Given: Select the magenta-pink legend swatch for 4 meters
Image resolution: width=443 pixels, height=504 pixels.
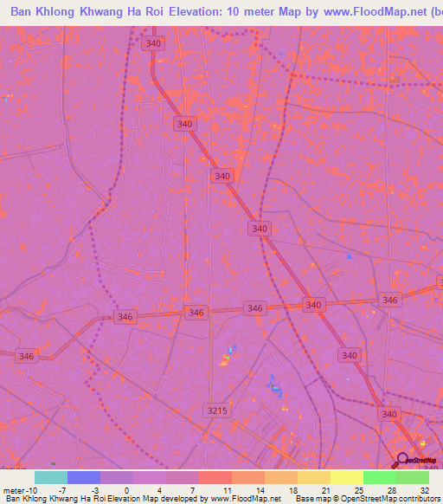Looking at the screenshot, I should pyautogui.click(x=183, y=478).
